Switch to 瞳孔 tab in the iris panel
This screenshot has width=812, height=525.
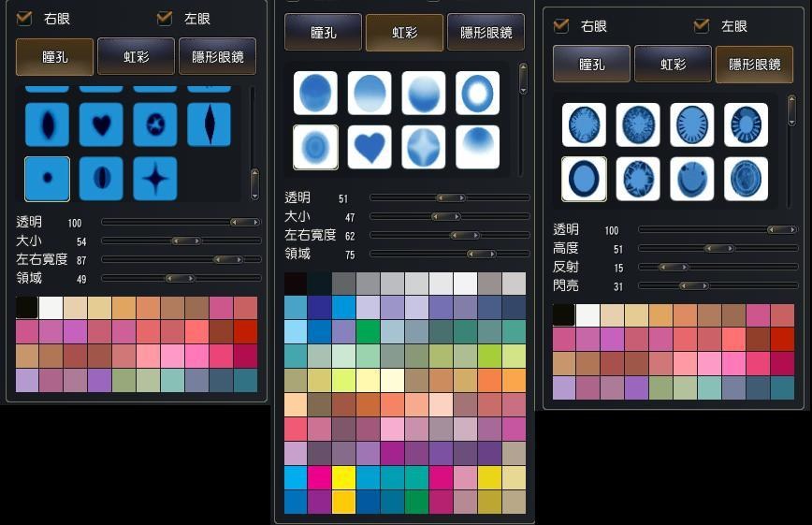pos(323,32)
